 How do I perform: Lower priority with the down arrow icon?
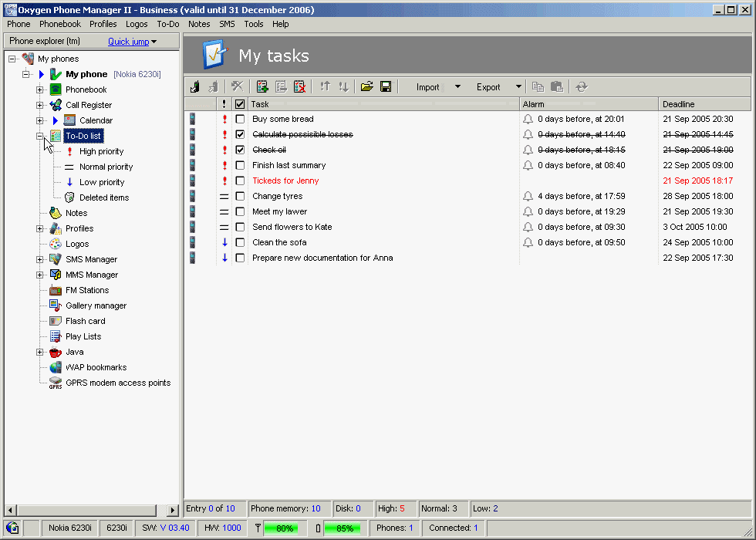[x=343, y=86]
